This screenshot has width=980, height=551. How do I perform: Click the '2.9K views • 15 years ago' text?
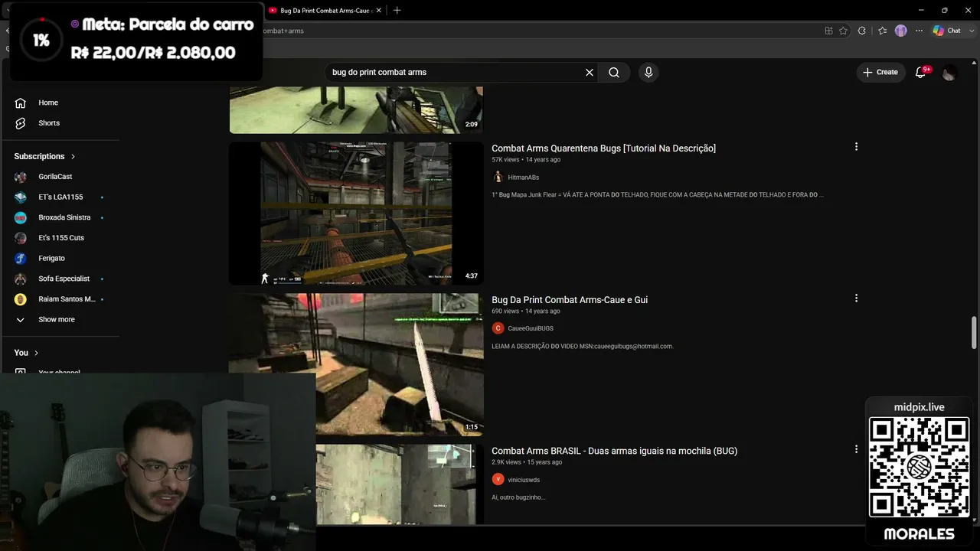(527, 462)
